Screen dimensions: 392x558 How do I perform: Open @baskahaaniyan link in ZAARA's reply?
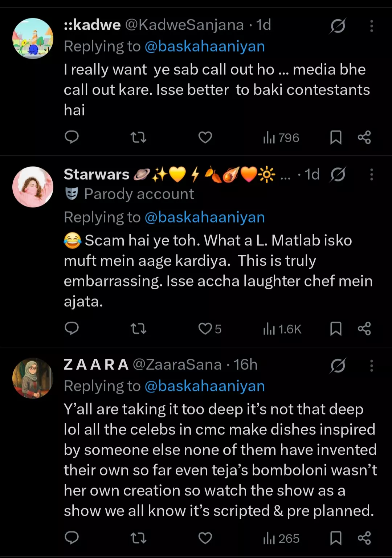[205, 386]
